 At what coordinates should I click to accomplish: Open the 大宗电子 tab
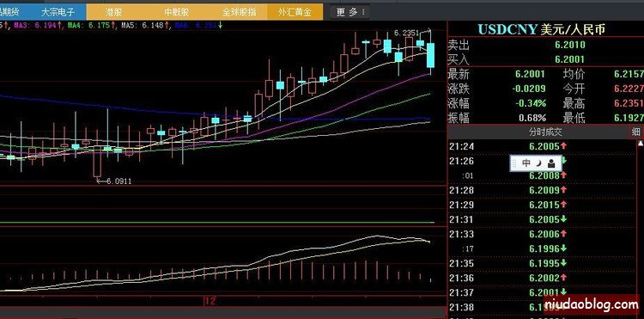click(x=57, y=12)
